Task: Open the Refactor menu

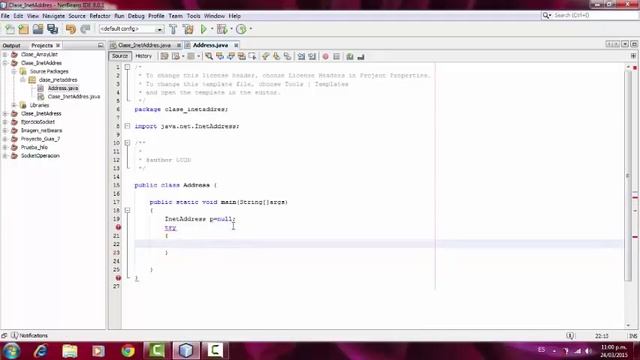Action: point(100,16)
